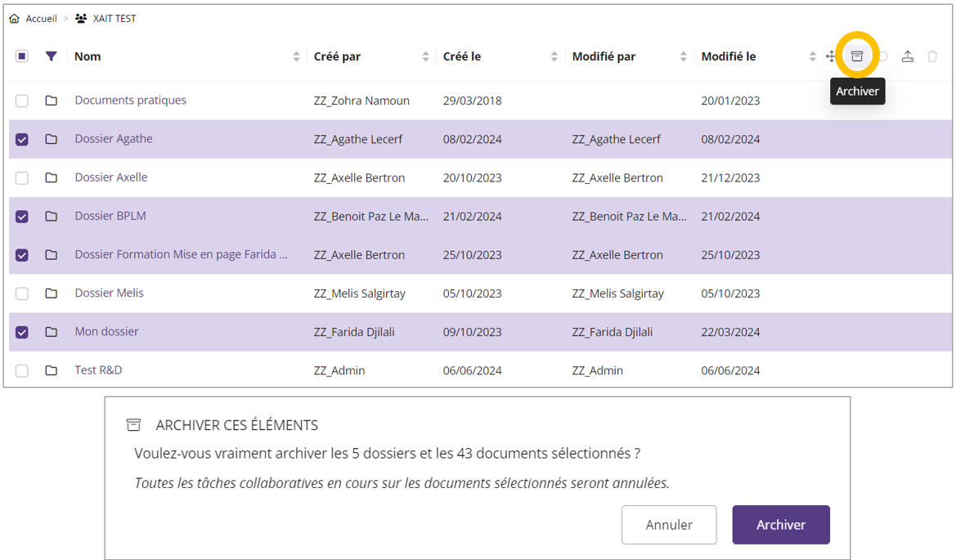956x560 pixels.
Task: Sort using Créé par column arrows
Action: [425, 56]
